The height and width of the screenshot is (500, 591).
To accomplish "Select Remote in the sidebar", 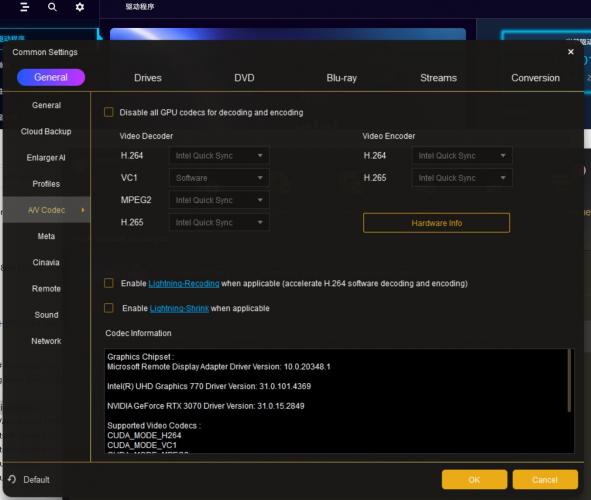I will tap(46, 289).
